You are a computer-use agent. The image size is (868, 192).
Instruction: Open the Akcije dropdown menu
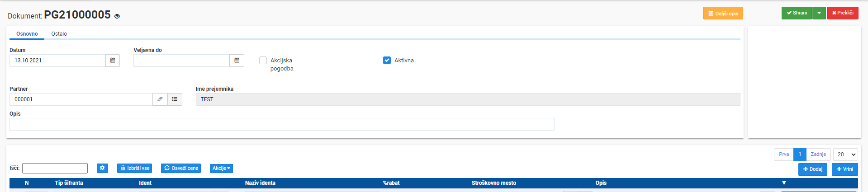(x=221, y=168)
